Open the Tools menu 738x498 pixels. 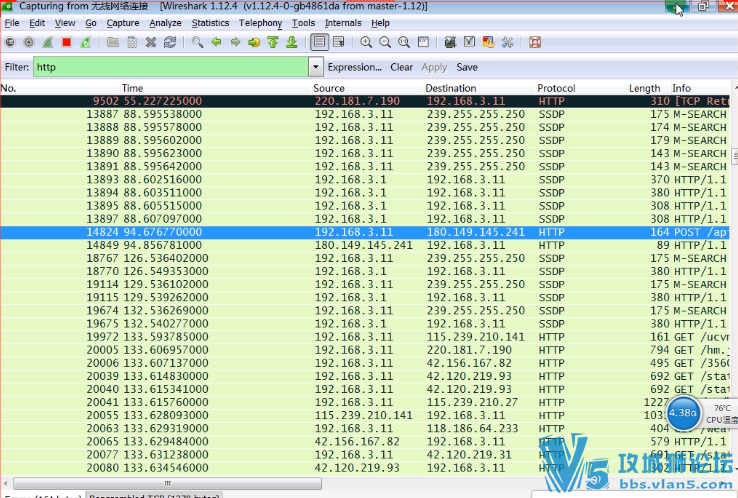click(x=304, y=23)
